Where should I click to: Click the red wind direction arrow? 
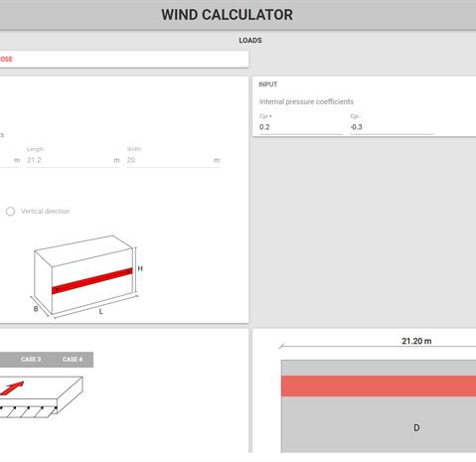click(x=13, y=388)
